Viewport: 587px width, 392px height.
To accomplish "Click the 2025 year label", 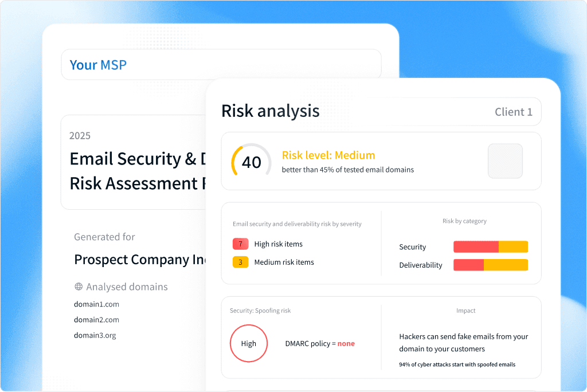I will pyautogui.click(x=80, y=135).
